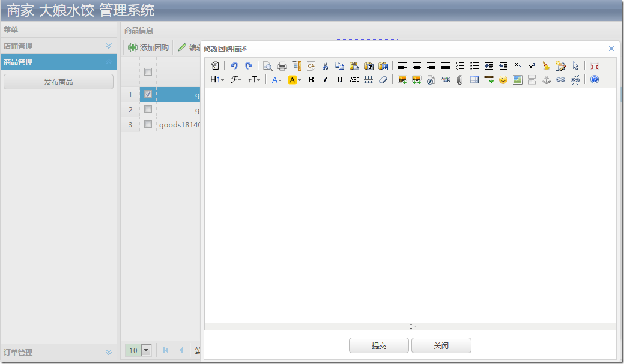
Task: Increase the indent
Action: [x=489, y=66]
